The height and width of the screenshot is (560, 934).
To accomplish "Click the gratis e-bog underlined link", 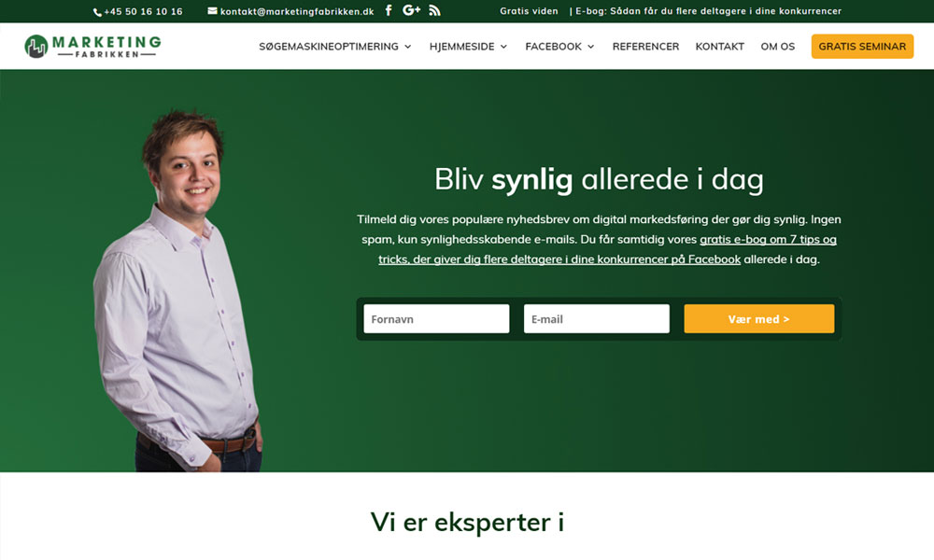I will pyautogui.click(x=768, y=240).
